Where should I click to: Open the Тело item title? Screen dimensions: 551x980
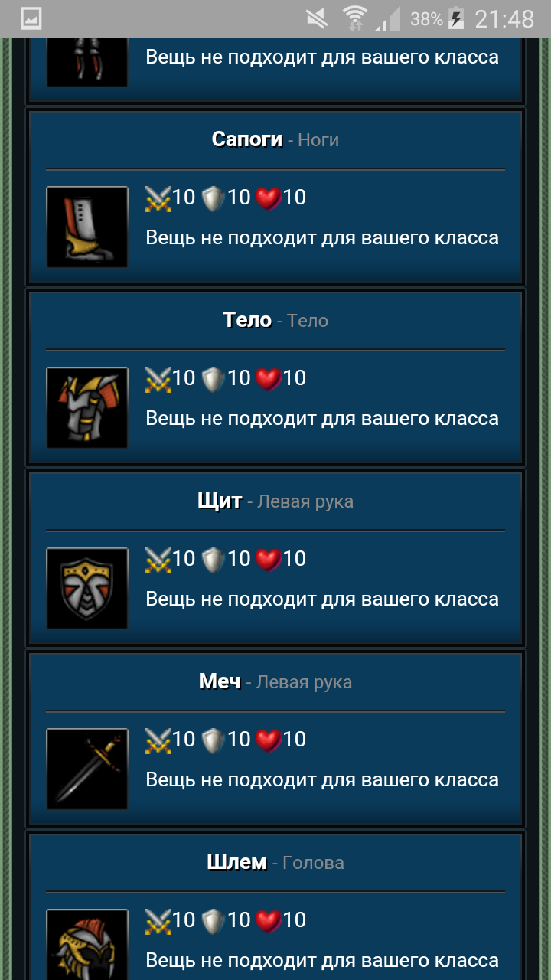(247, 320)
